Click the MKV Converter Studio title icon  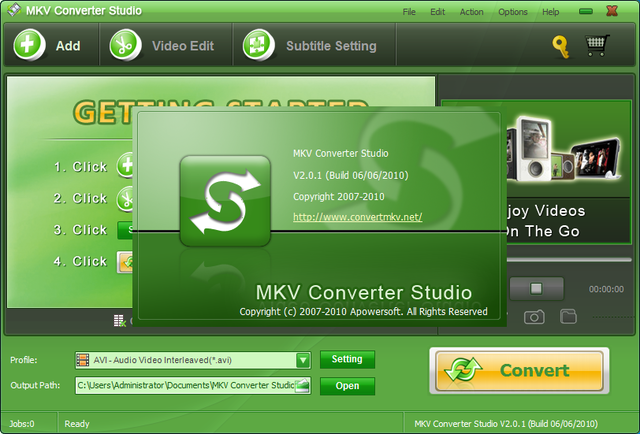click(14, 10)
